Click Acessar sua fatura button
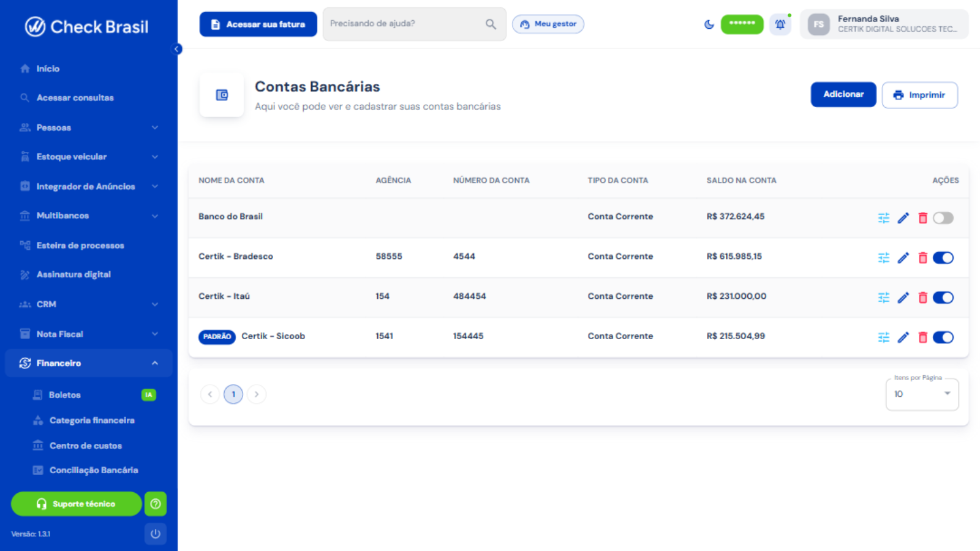Screen dimensions: 980x551 (x=258, y=24)
